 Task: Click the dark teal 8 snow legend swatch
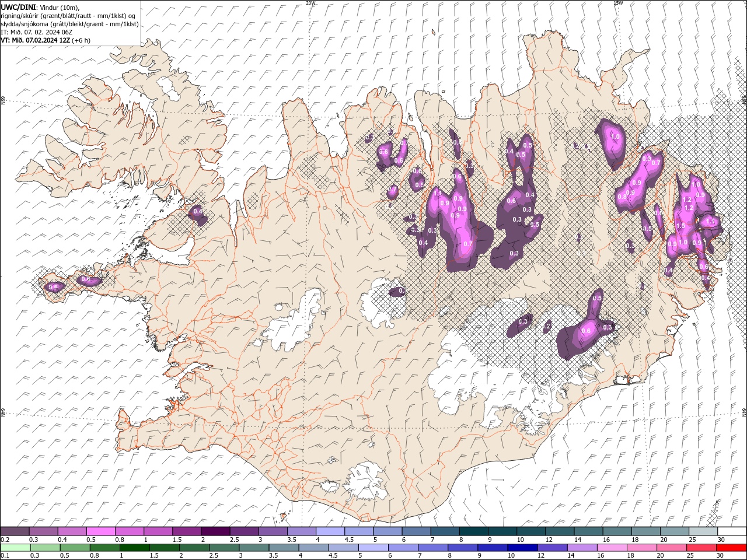[x=473, y=531]
